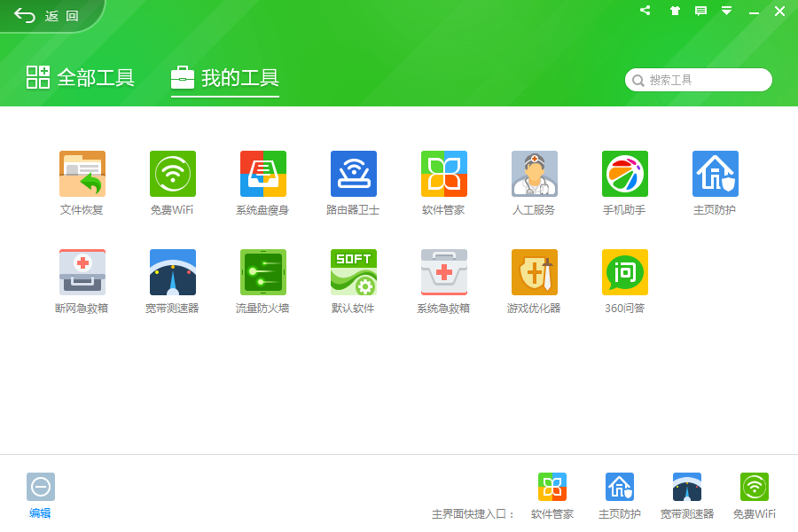This screenshot has width=798, height=532.
Task: Open the 系统盘瘦身 tool
Action: [x=263, y=174]
